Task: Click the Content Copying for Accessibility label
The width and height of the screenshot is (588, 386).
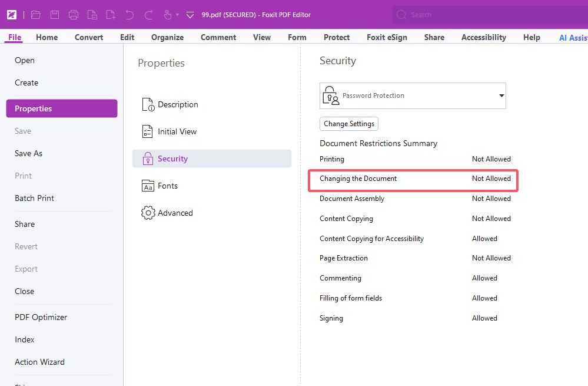Action: [371, 239]
